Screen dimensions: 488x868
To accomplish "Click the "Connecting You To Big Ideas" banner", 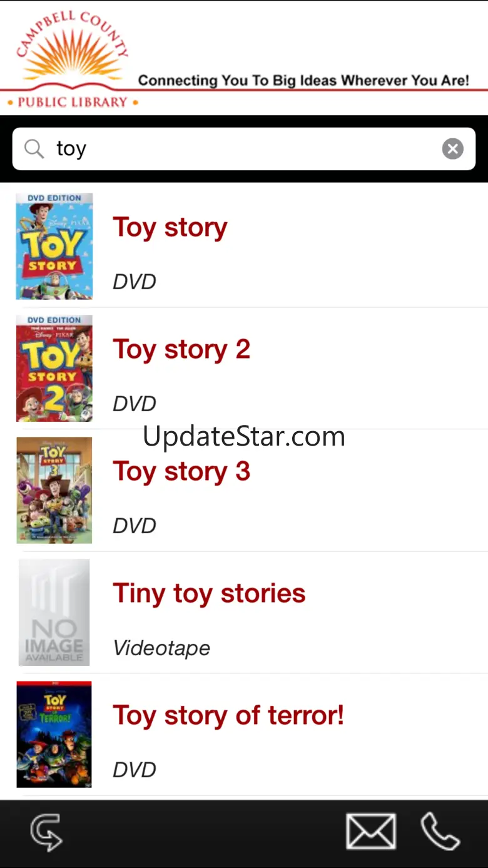I will click(303, 81).
